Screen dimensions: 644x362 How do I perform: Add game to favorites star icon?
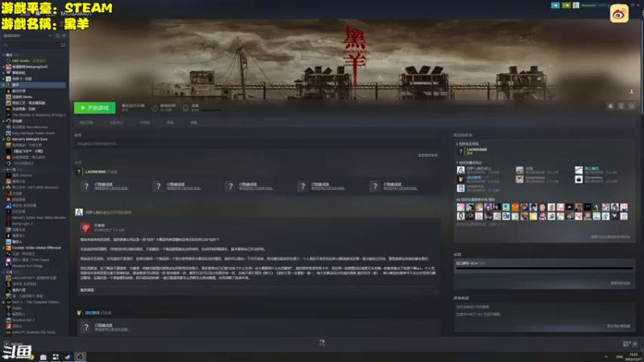coord(632,106)
